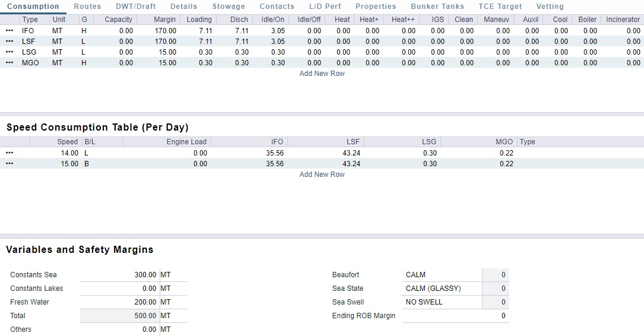Viewport: 644px width, 336px height.
Task: Sort by the Margin column header
Action: click(164, 20)
